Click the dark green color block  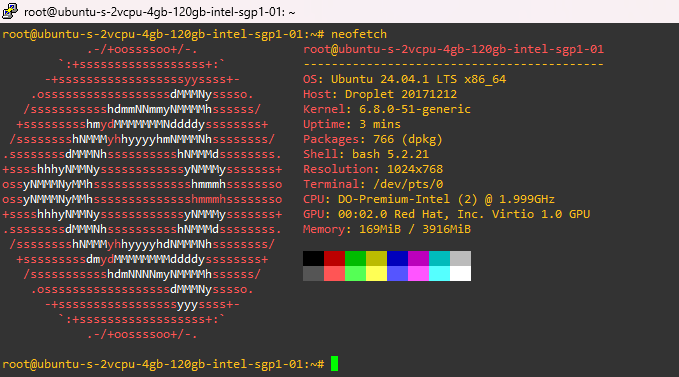tap(356, 258)
